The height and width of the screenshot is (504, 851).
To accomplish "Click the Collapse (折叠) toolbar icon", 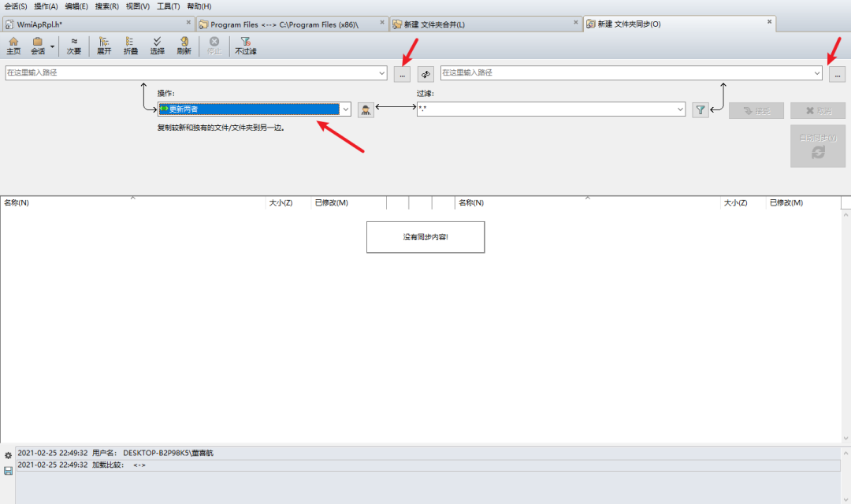I will tap(130, 46).
